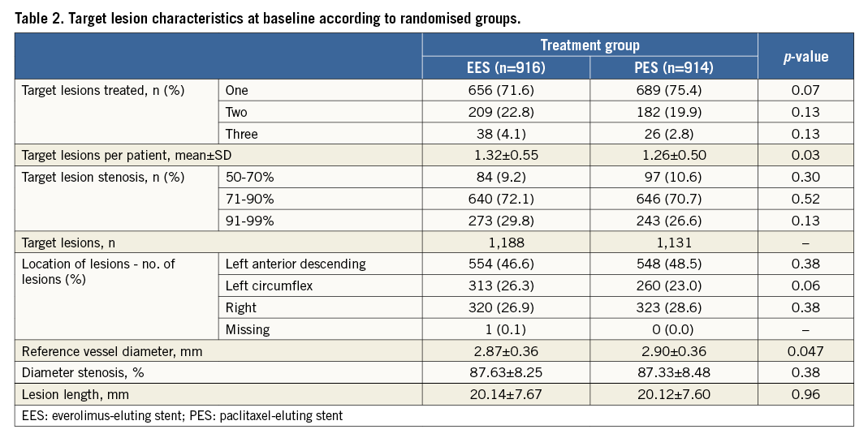Image resolution: width=868 pixels, height=438 pixels.
Task: Select the "Left anterior descending" row label
Action: pyautogui.click(x=296, y=264)
